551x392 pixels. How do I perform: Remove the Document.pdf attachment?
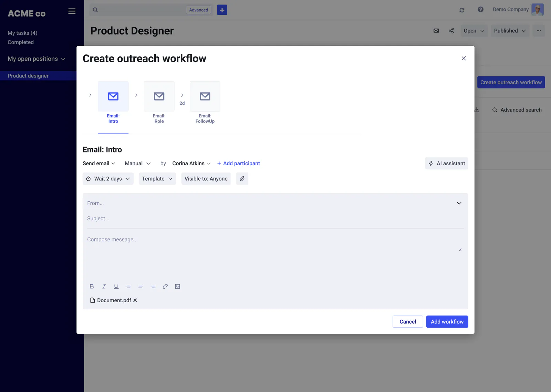[x=135, y=300]
